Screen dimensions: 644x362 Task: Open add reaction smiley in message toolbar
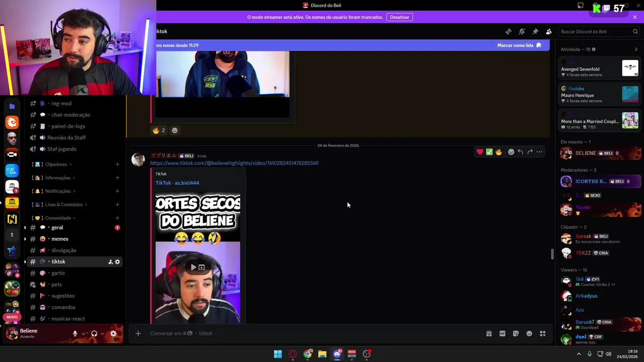(x=511, y=152)
